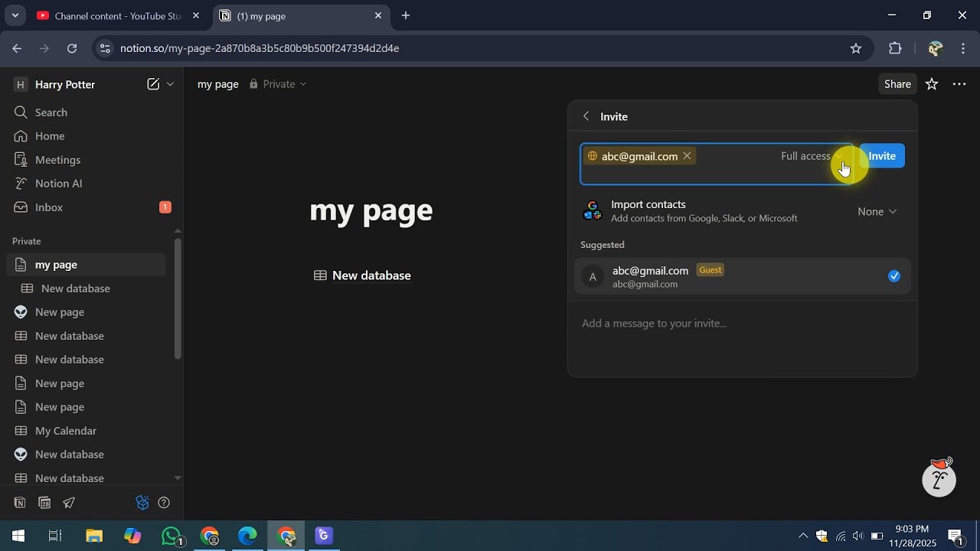Click the Add a message to your invite field
Screen dimensions: 980x551
pyautogui.click(x=742, y=324)
